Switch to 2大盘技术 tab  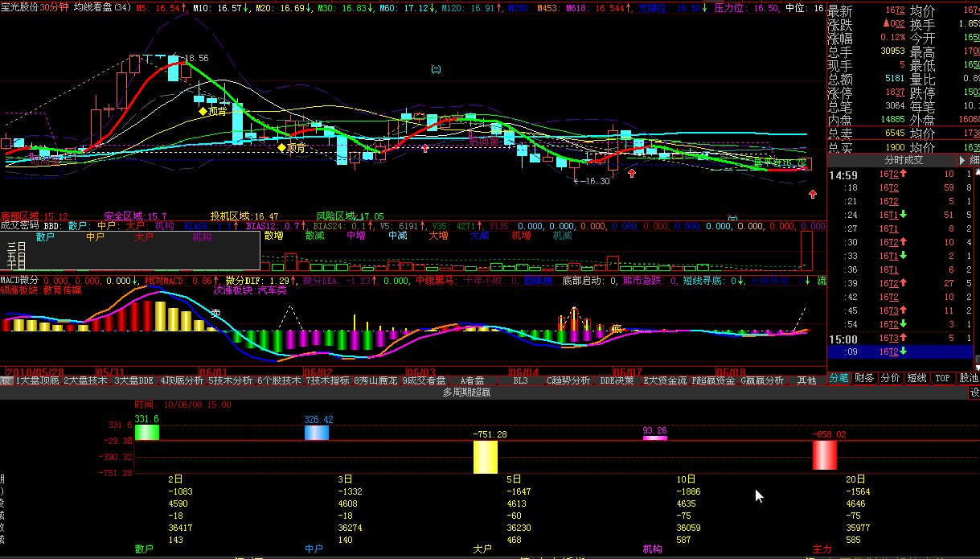click(85, 380)
